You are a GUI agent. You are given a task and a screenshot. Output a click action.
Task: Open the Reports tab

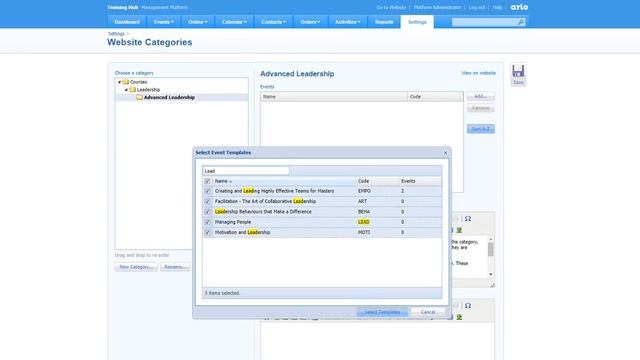pyautogui.click(x=384, y=22)
